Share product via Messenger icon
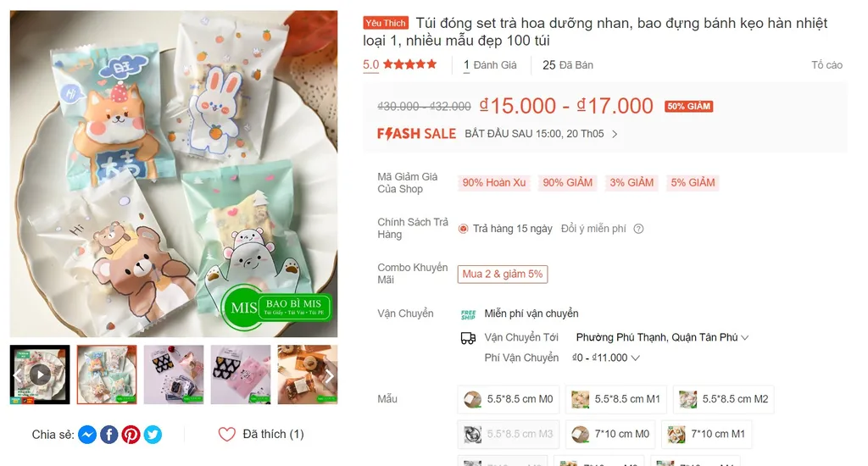Screen dimensions: 868x466 [x=86, y=435]
